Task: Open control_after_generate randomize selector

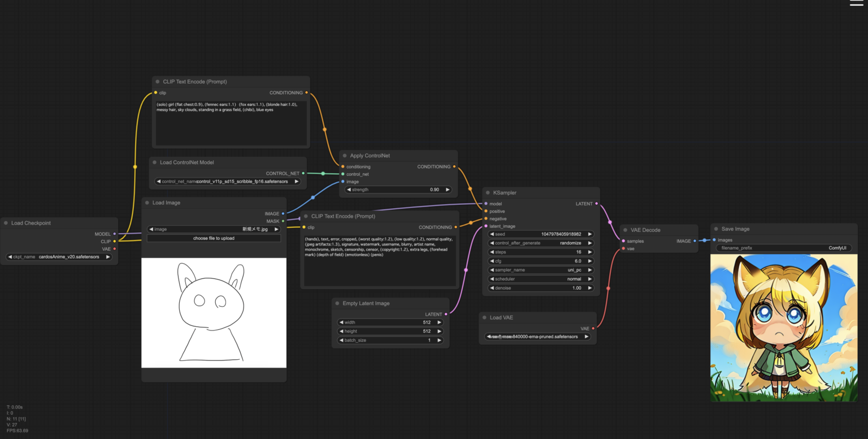Action: (x=541, y=243)
